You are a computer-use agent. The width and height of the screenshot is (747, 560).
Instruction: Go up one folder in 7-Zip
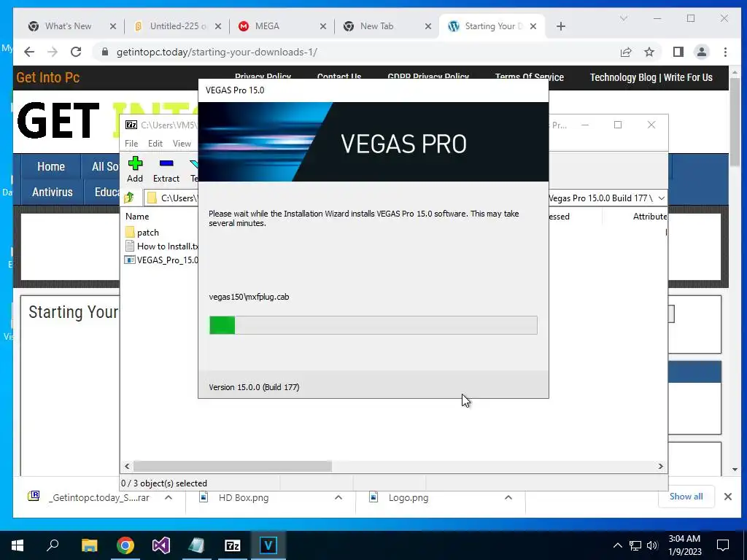(129, 198)
